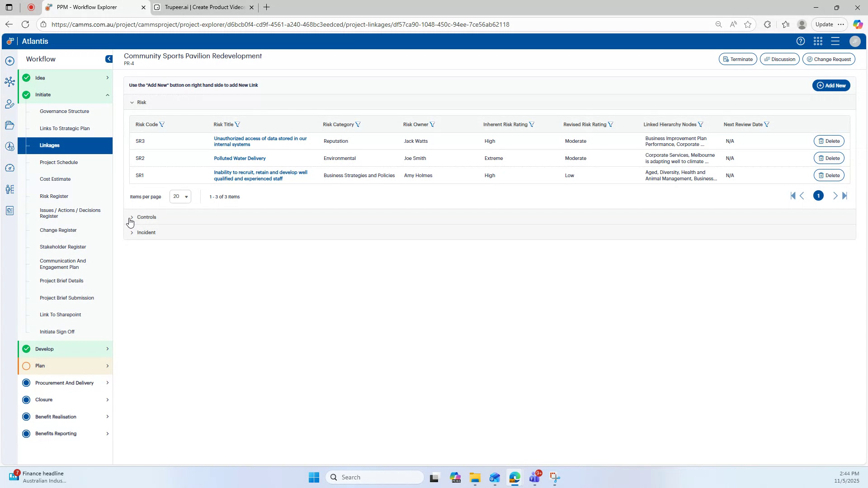Open Project Schedule under Initiate stage
This screenshot has width=868, height=488.
59,162
